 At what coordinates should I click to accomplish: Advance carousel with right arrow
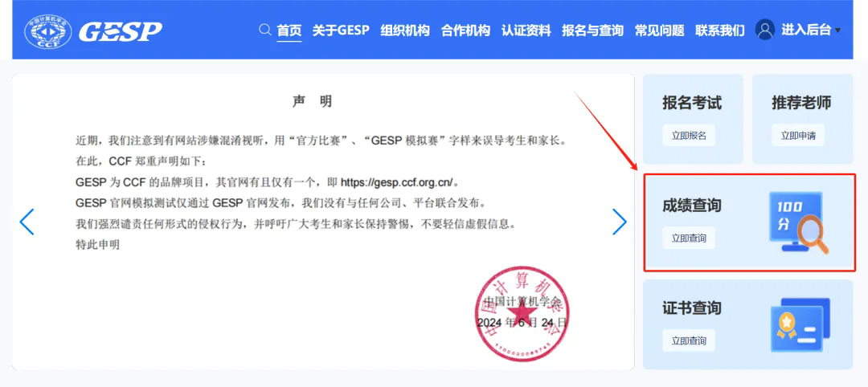pyautogui.click(x=620, y=222)
